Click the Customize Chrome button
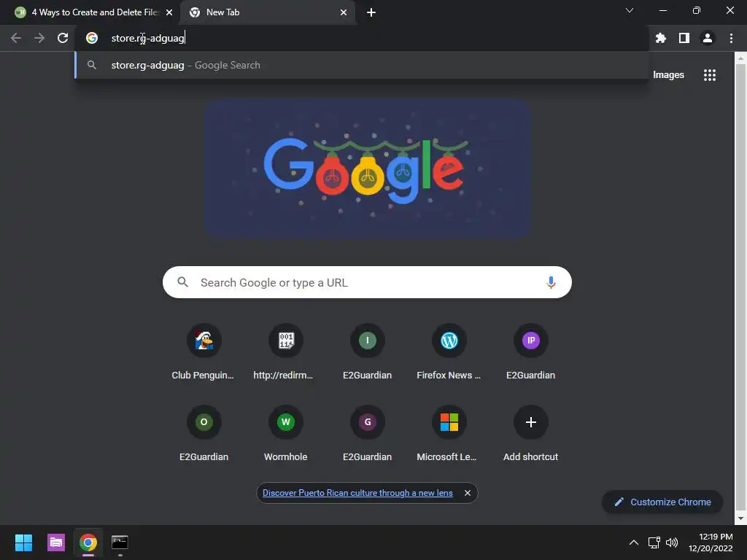The height and width of the screenshot is (560, 747). (x=662, y=502)
